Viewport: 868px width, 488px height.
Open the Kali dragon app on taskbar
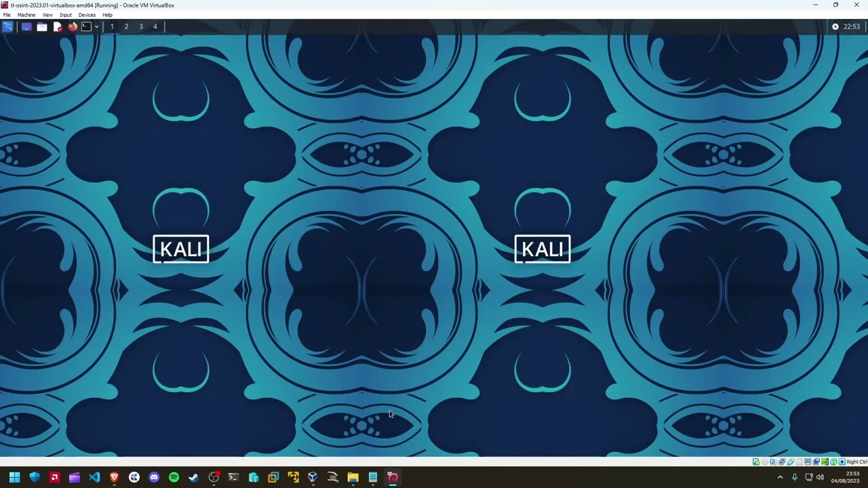click(333, 477)
